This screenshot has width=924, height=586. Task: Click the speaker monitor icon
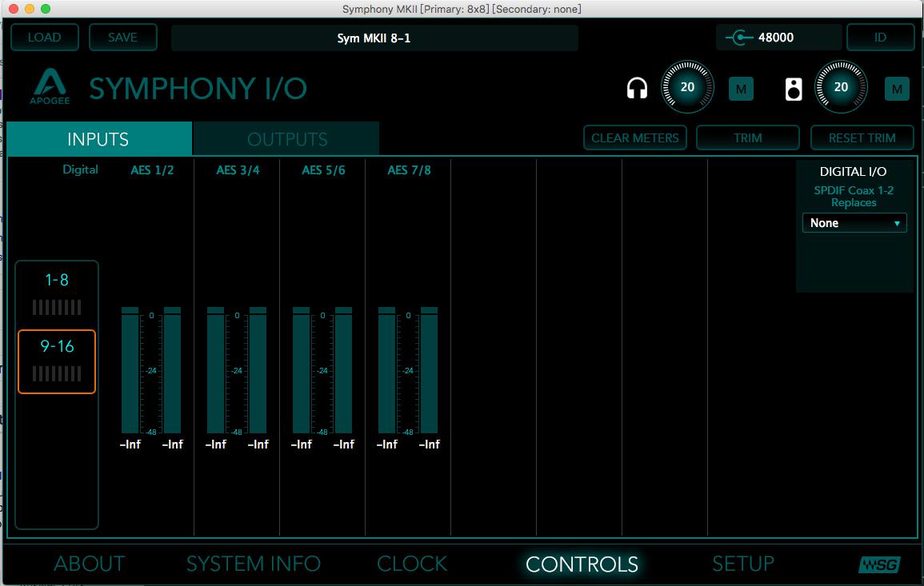[793, 88]
